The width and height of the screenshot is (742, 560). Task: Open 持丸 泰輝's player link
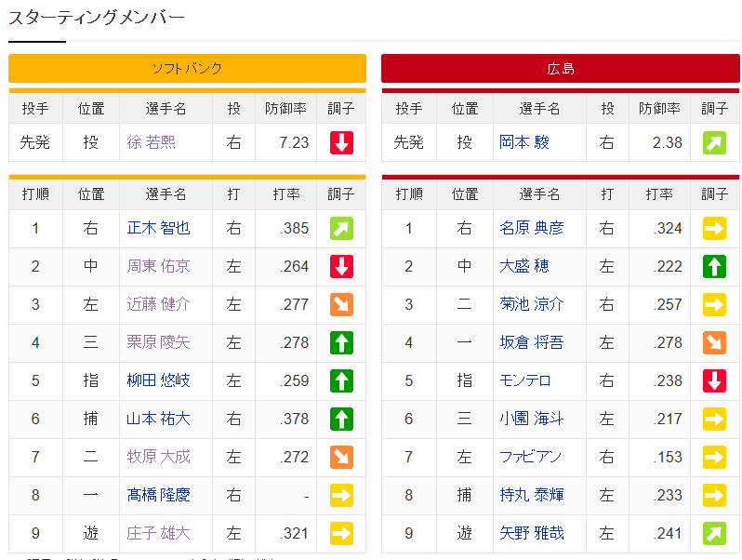(532, 495)
